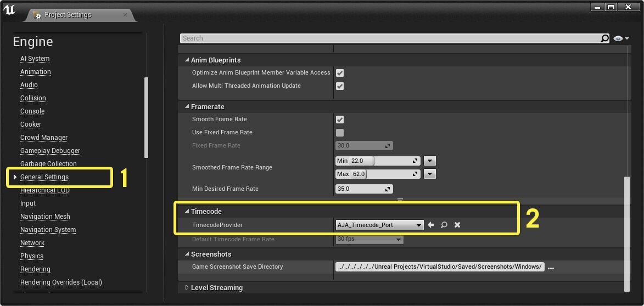Expand advanced Framerate options arrow

[x=400, y=200]
